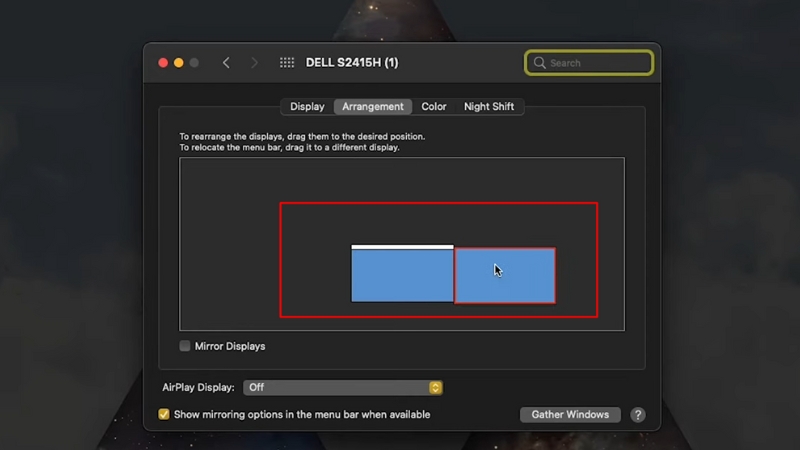The image size is (800, 450).
Task: Select the right display rectangle
Action: point(505,276)
